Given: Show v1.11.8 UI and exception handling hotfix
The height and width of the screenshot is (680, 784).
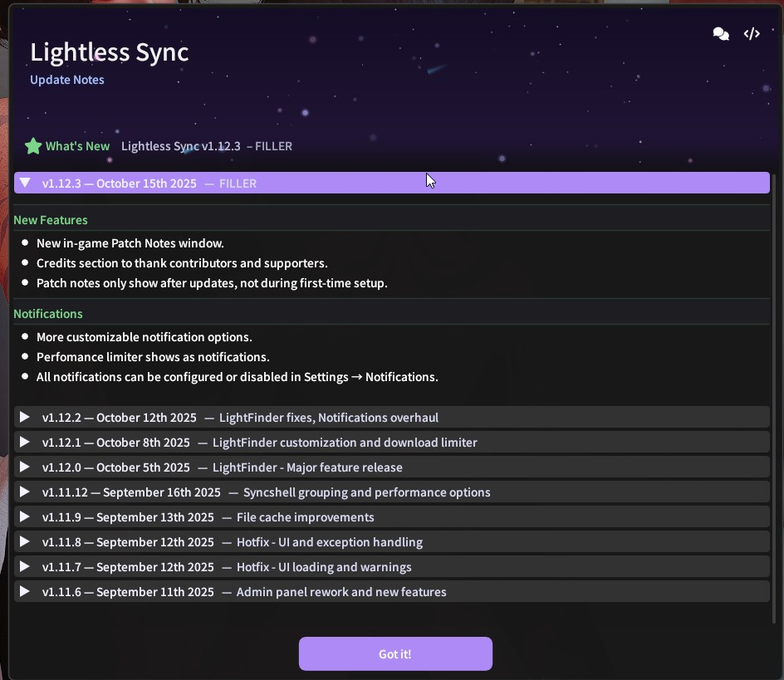Looking at the screenshot, I should click(25, 542).
